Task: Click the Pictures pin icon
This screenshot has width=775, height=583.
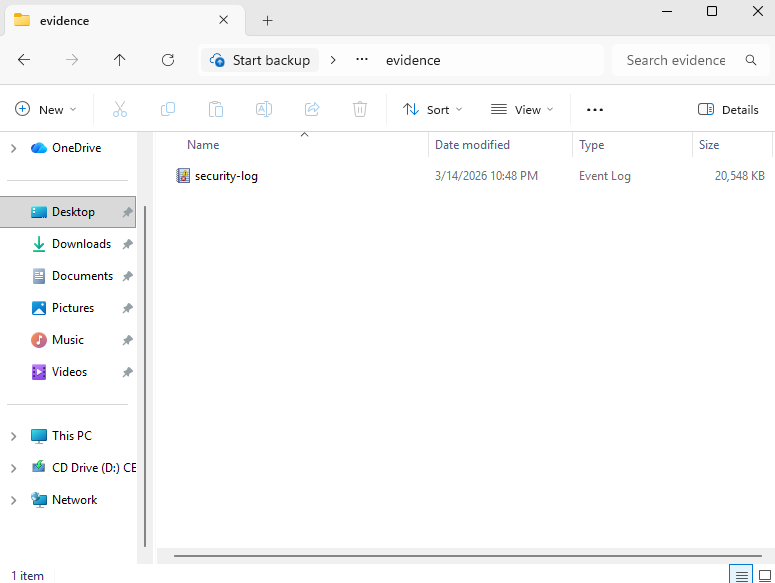Action: 128,308
